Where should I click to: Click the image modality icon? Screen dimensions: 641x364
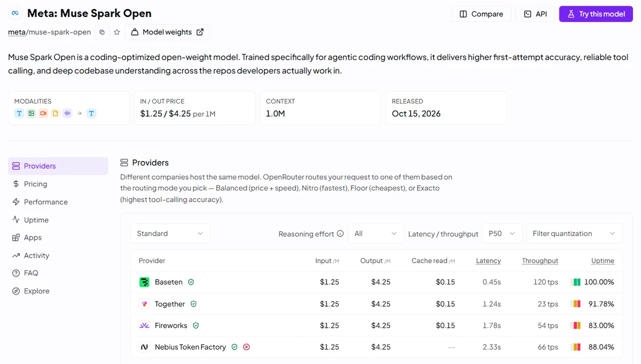(x=32, y=113)
